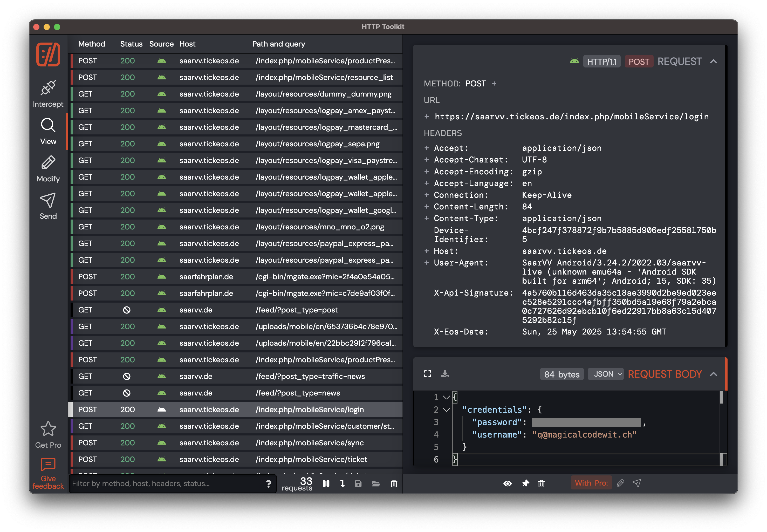Click the Source column header

pos(161,44)
